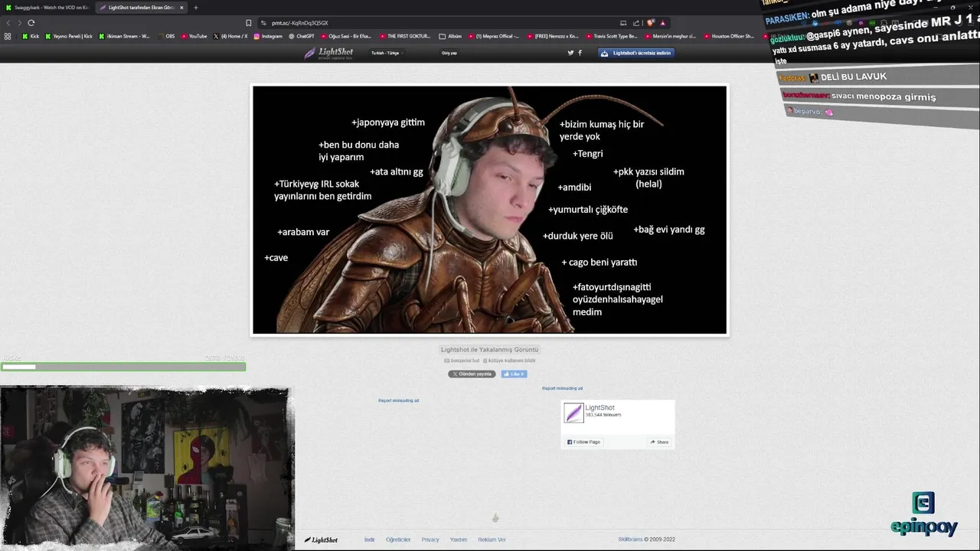This screenshot has width=980, height=551.
Task: Open the Houston Officer Sh bookmark
Action: click(x=728, y=36)
